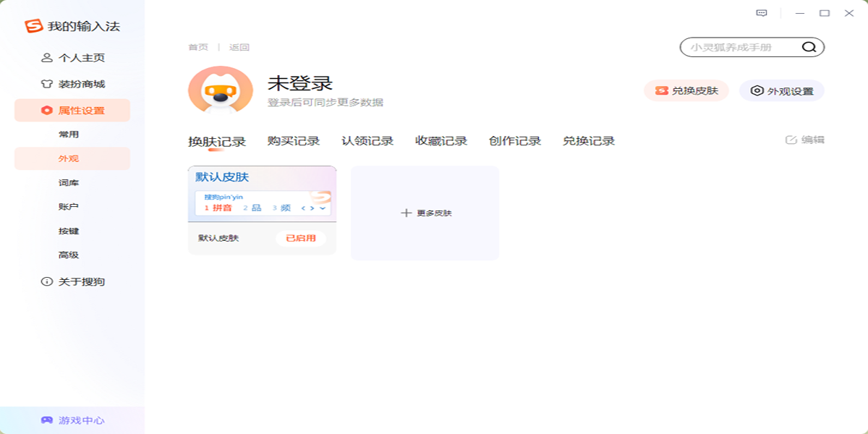Click 更多皮肤 to add more skins
The height and width of the screenshot is (434, 868).
[425, 213]
